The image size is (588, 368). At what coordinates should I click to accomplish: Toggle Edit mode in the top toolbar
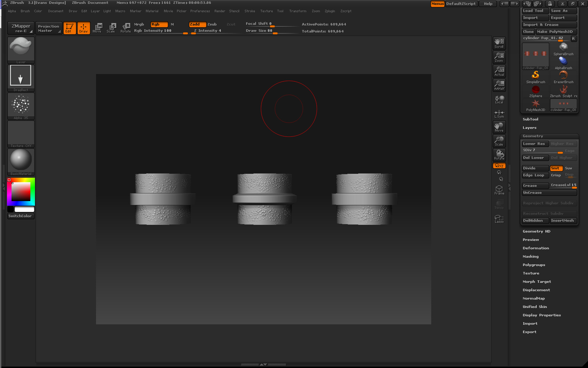point(69,28)
